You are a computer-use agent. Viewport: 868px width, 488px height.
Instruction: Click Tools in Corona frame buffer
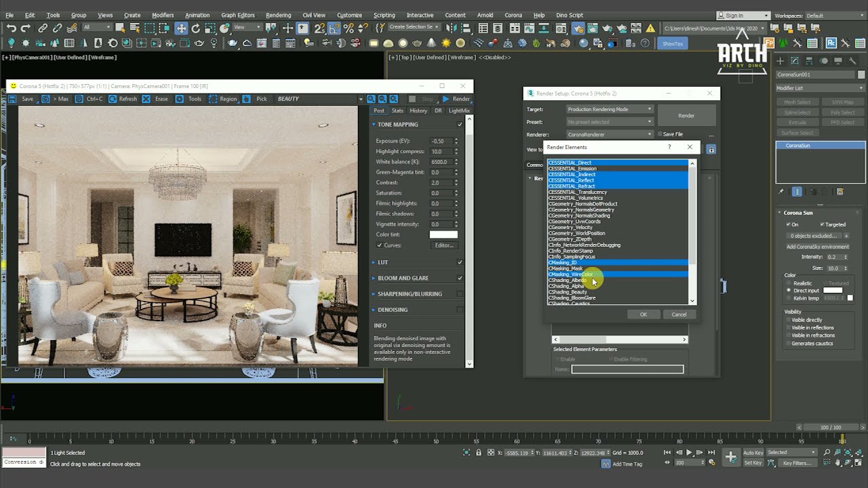pyautogui.click(x=189, y=99)
